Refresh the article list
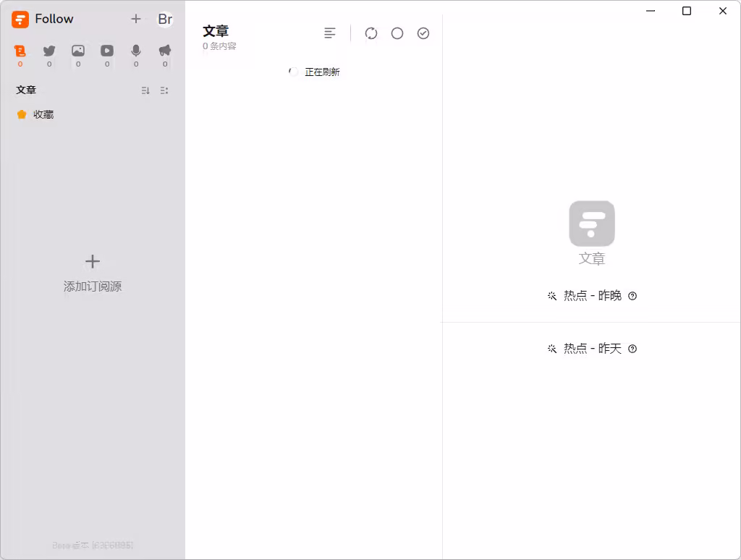The image size is (741, 560). click(x=371, y=33)
